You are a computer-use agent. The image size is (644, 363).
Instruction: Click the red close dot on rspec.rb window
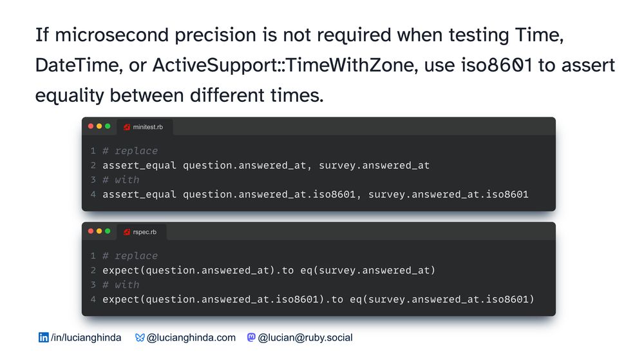coord(91,231)
